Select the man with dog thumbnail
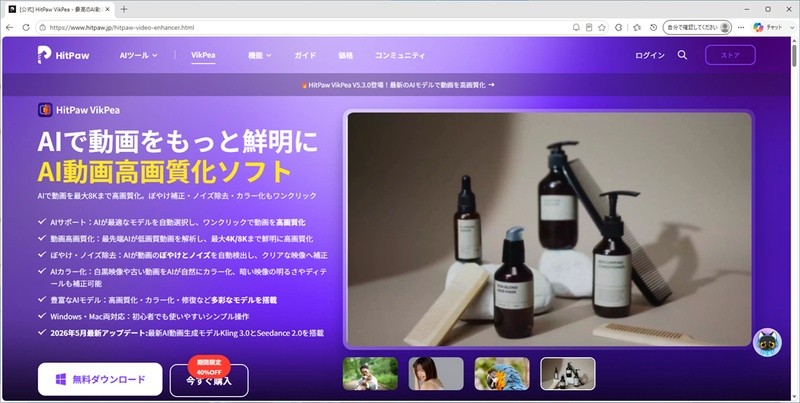 pos(370,373)
